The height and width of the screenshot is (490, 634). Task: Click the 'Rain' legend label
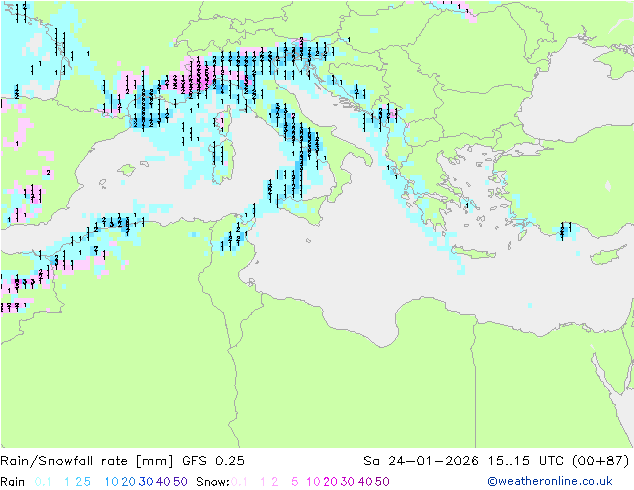[13, 482]
